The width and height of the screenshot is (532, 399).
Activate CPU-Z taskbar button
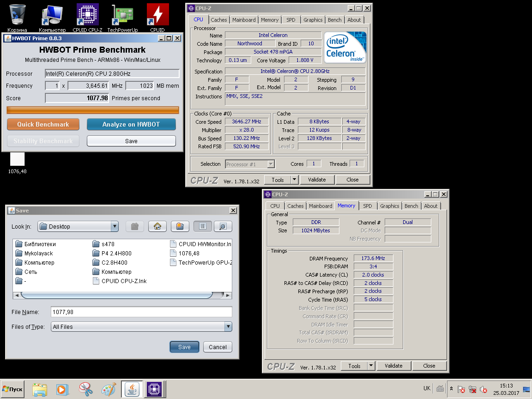click(x=154, y=389)
